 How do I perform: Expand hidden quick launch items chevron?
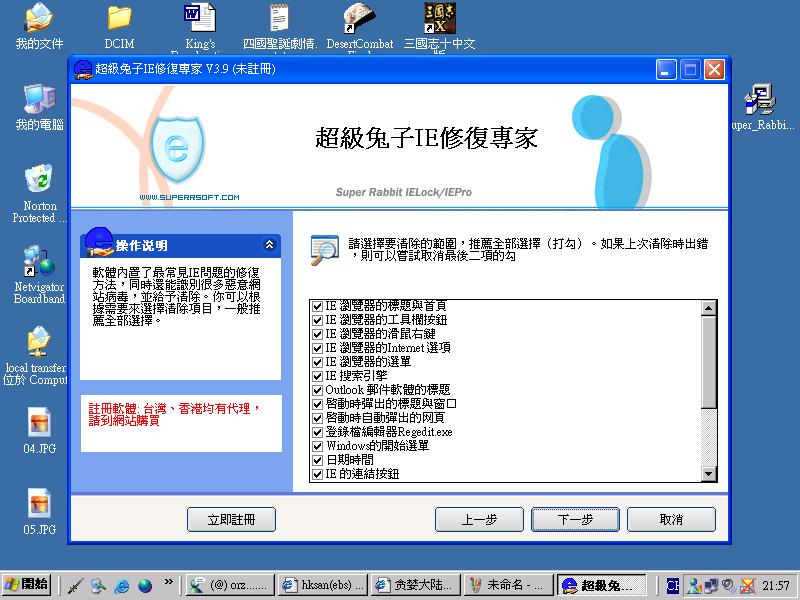[168, 582]
